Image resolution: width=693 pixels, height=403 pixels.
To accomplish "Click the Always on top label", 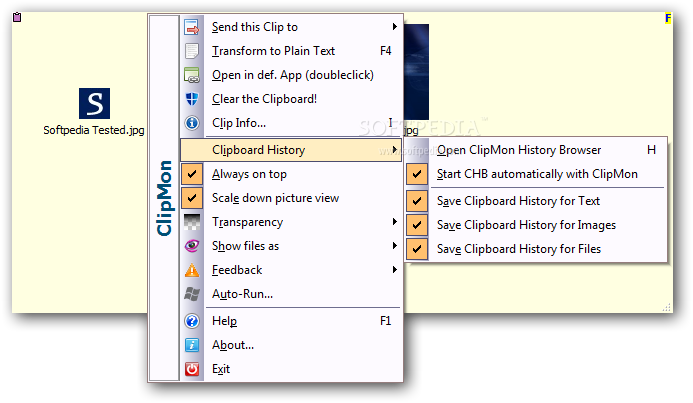I will coord(249,174).
